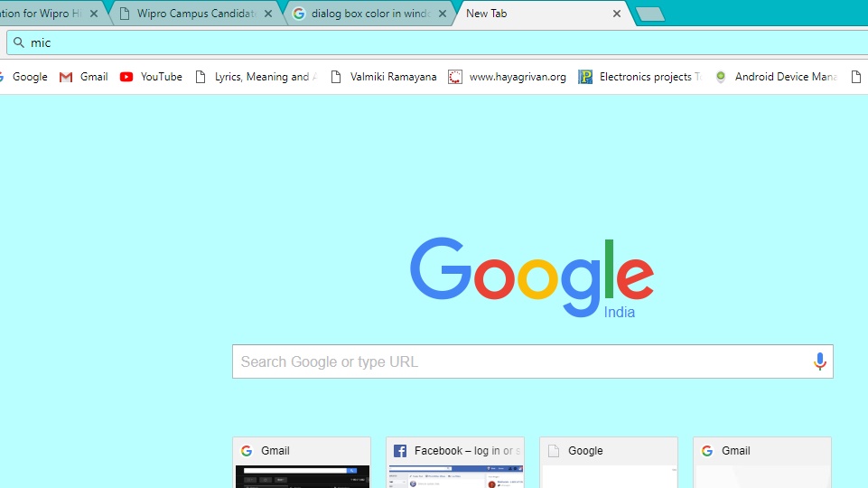Open the Electronics projects bookmark
The width and height of the screenshot is (868, 488).
(639, 77)
